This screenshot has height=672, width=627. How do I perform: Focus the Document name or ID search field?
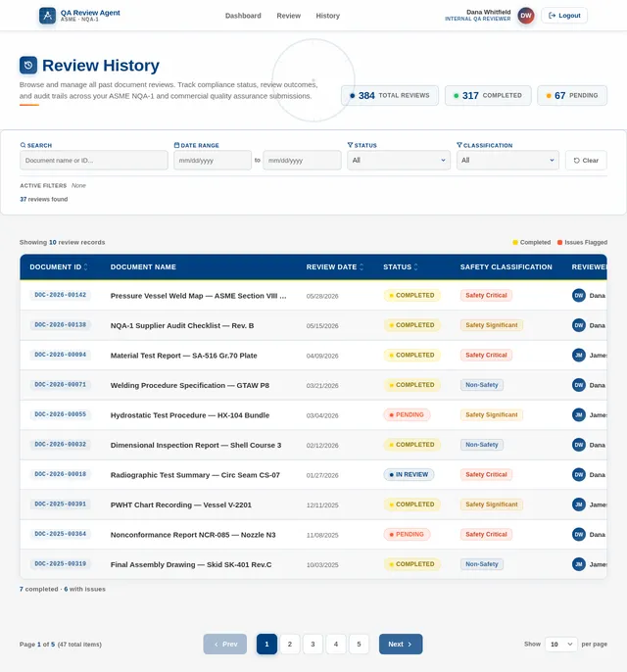pyautogui.click(x=94, y=161)
